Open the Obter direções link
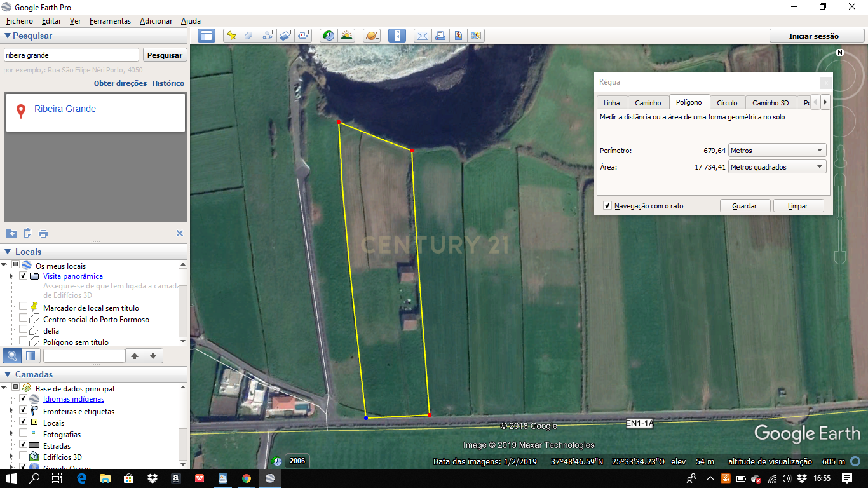 (120, 83)
